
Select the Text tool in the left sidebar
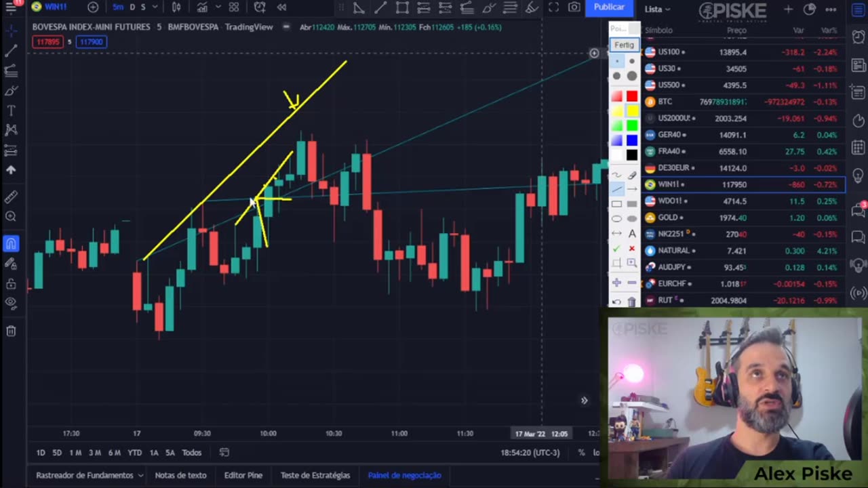pos(11,110)
